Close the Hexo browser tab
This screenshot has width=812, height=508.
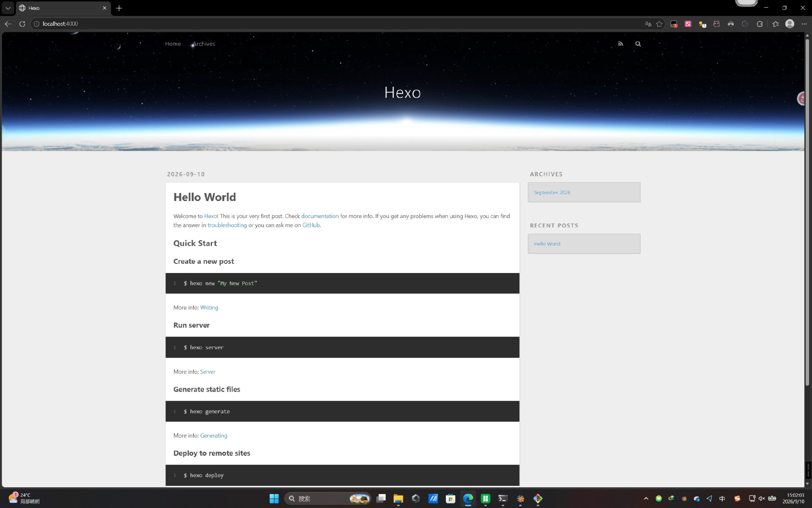coord(104,8)
